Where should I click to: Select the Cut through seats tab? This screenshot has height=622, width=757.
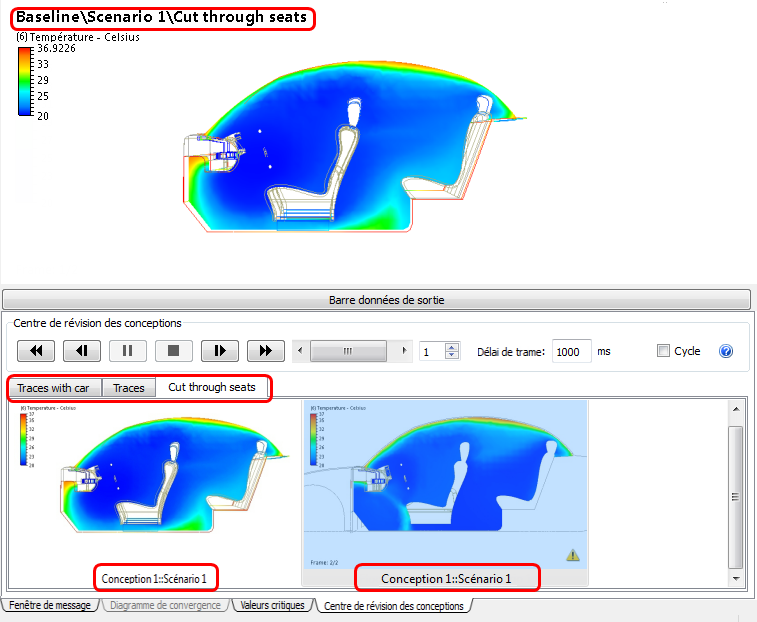211,387
